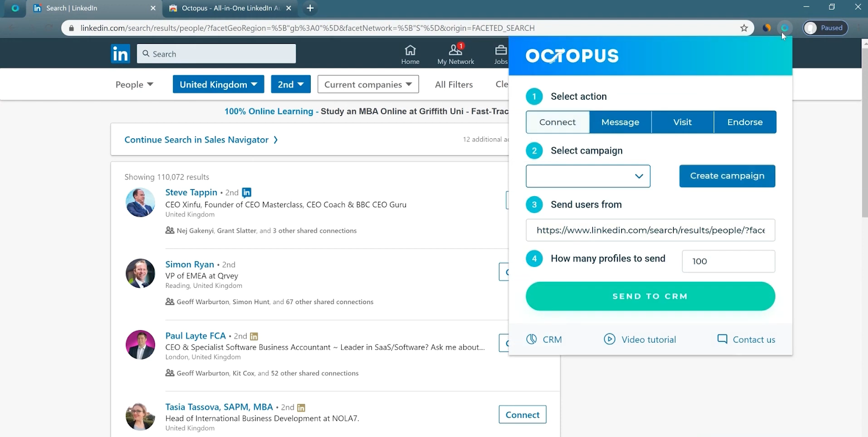Click the CRM icon in Octopus footer
This screenshot has height=437, width=868.
pyautogui.click(x=532, y=339)
